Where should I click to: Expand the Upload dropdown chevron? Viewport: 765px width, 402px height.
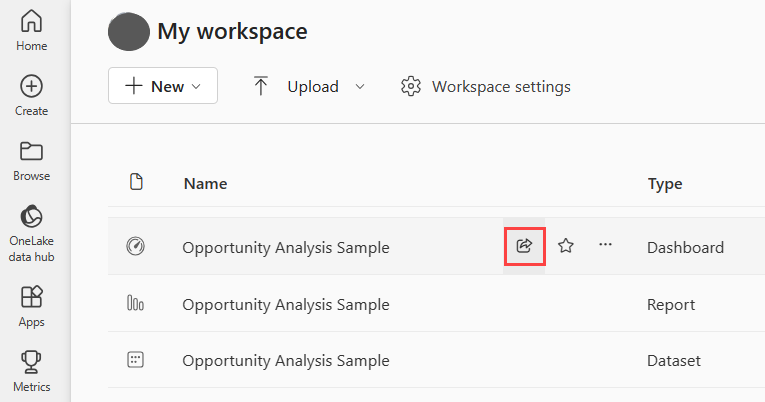(360, 87)
